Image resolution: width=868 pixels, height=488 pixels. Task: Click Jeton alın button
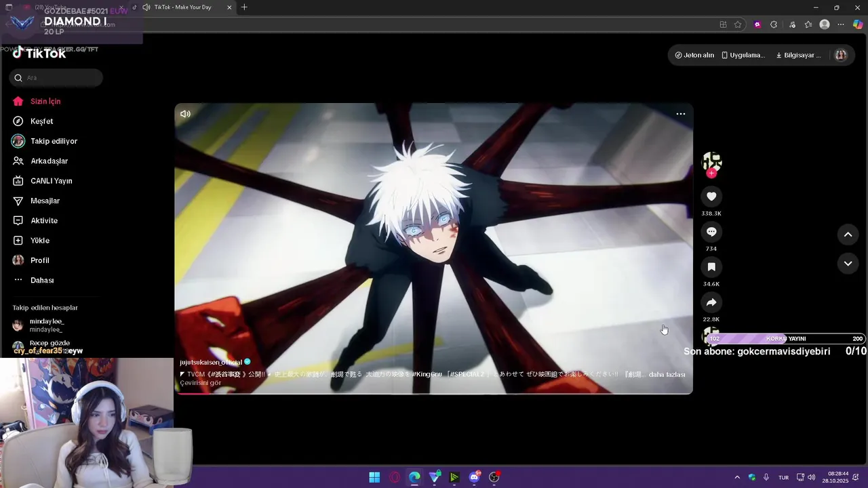tap(694, 55)
